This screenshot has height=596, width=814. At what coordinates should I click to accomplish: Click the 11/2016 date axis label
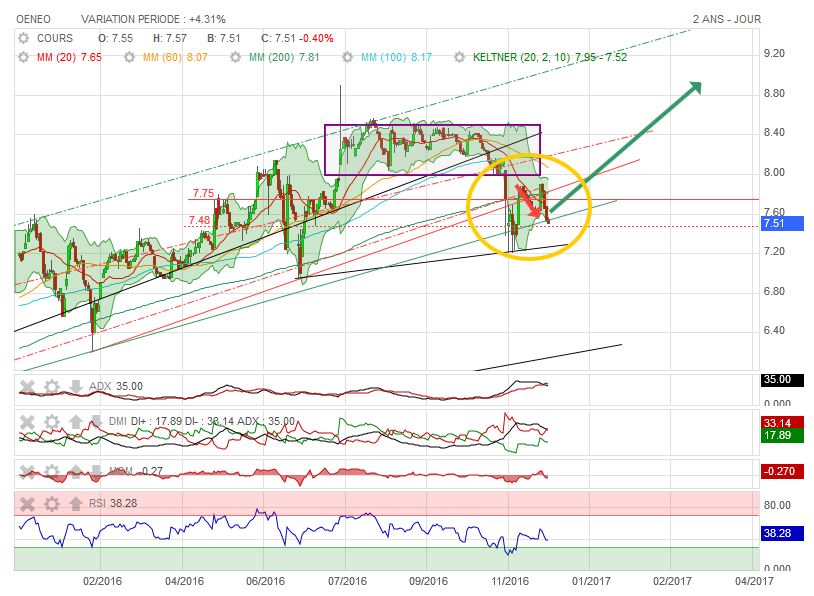[510, 581]
